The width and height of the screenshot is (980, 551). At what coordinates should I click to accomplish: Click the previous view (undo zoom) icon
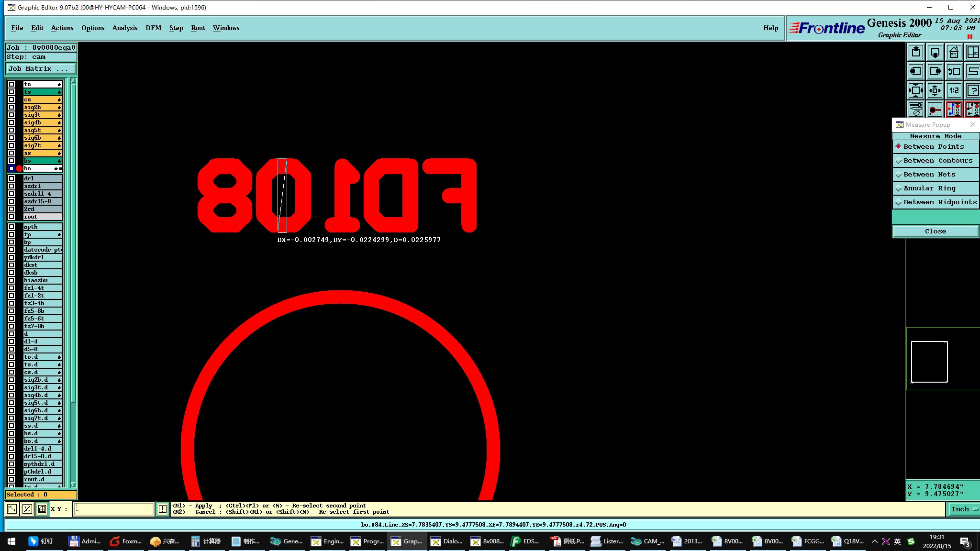point(954,71)
